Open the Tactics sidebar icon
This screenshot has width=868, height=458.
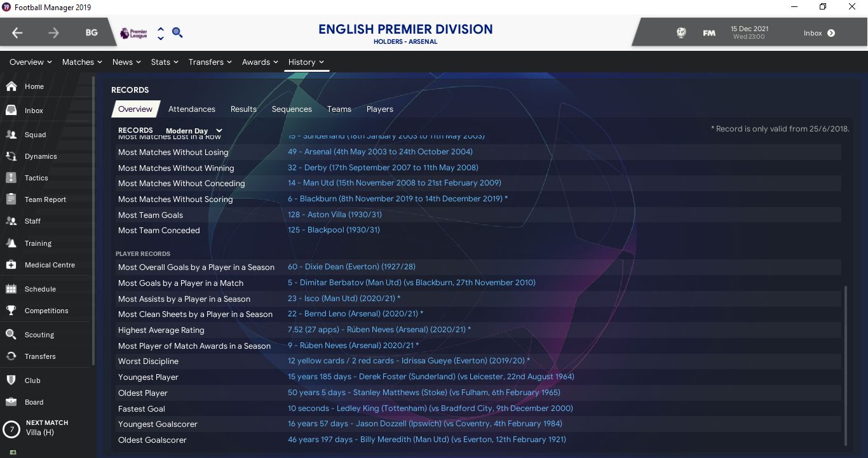(11, 178)
